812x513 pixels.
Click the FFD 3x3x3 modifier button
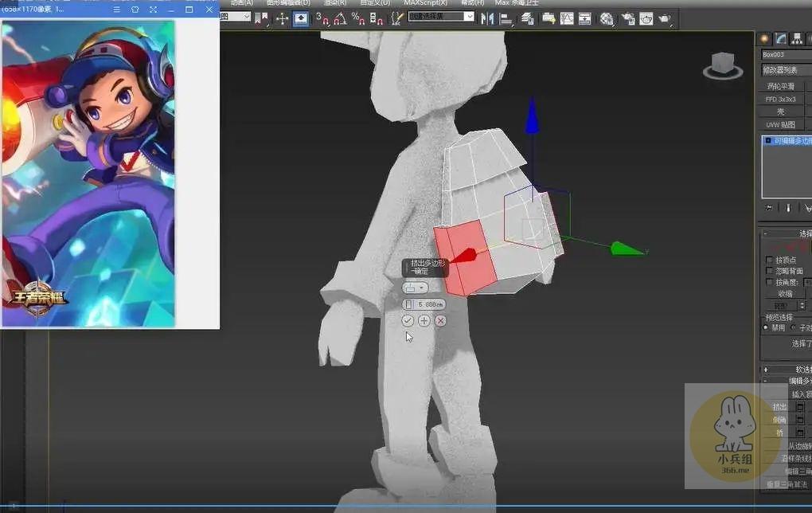[780, 99]
